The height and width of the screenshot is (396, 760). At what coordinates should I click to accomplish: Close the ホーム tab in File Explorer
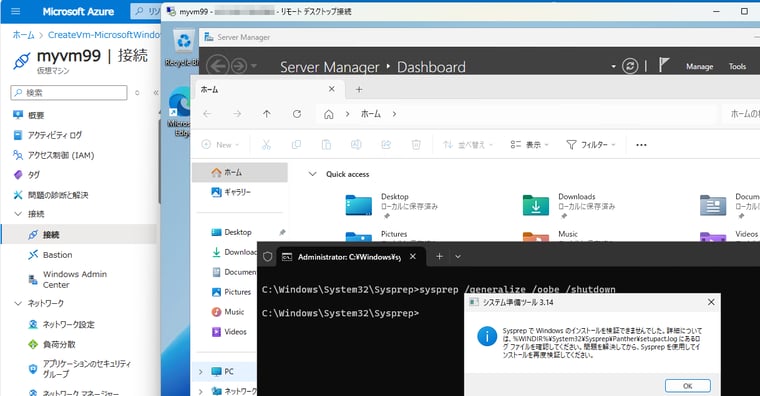[x=332, y=89]
